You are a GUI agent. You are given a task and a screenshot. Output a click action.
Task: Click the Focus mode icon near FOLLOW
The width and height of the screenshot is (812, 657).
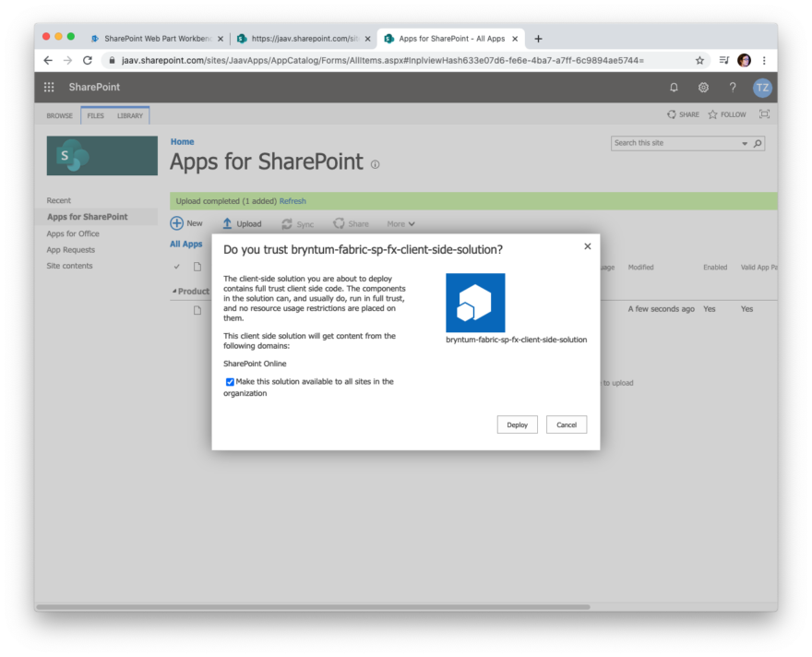click(x=764, y=113)
